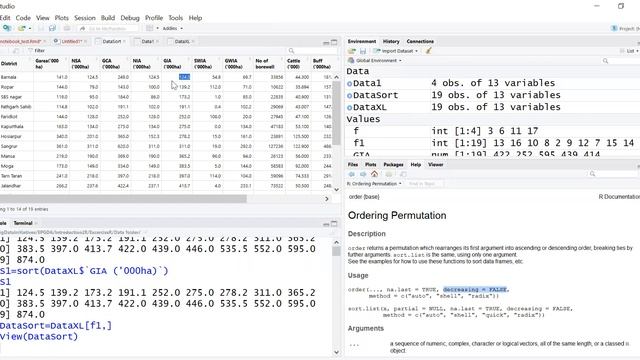
Task: Select the Untitled1 source tab
Action: 71,42
